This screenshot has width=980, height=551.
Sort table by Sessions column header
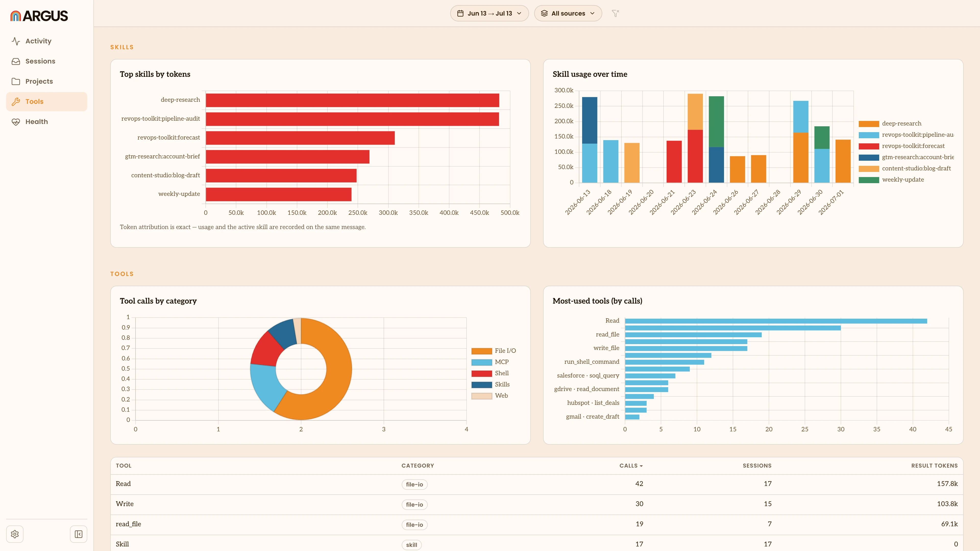pos(757,466)
